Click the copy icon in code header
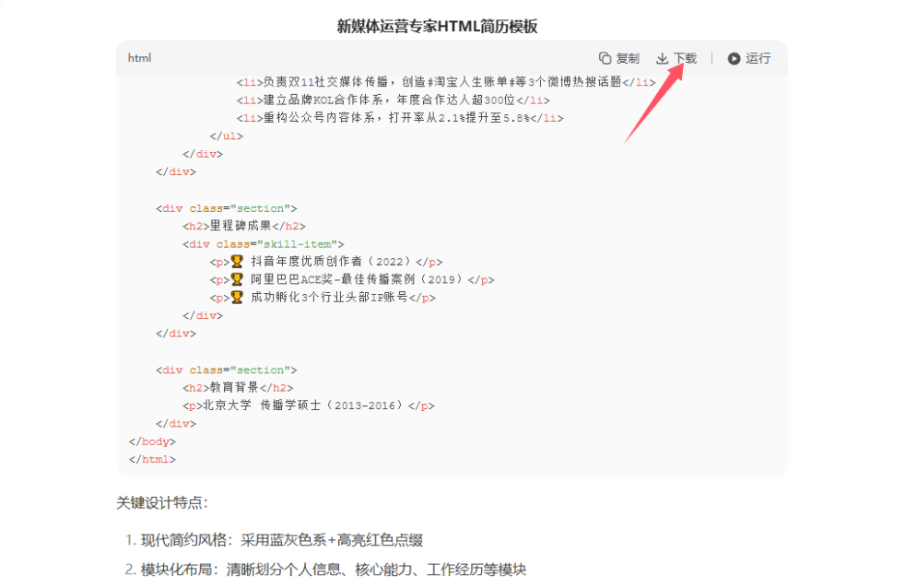This screenshot has width=905, height=588. pyautogui.click(x=605, y=58)
